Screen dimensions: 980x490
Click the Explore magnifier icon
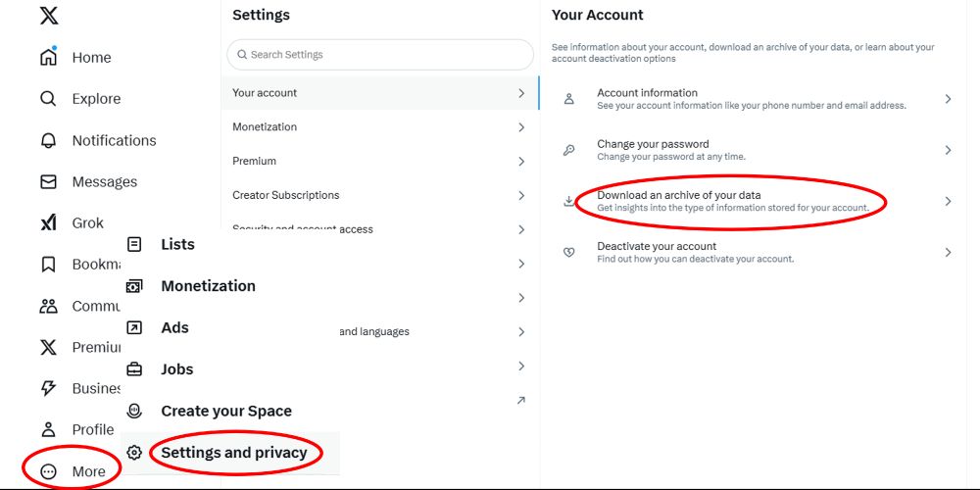coord(48,99)
